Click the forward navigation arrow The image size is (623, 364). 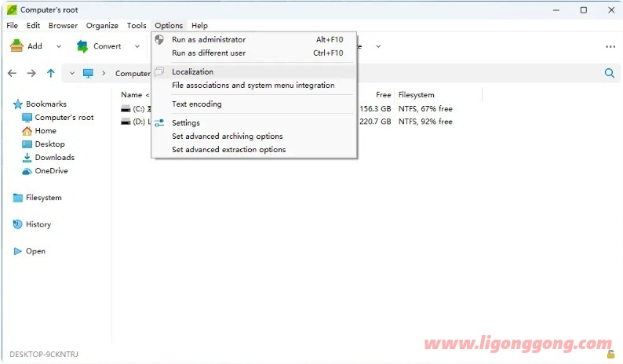(31, 73)
